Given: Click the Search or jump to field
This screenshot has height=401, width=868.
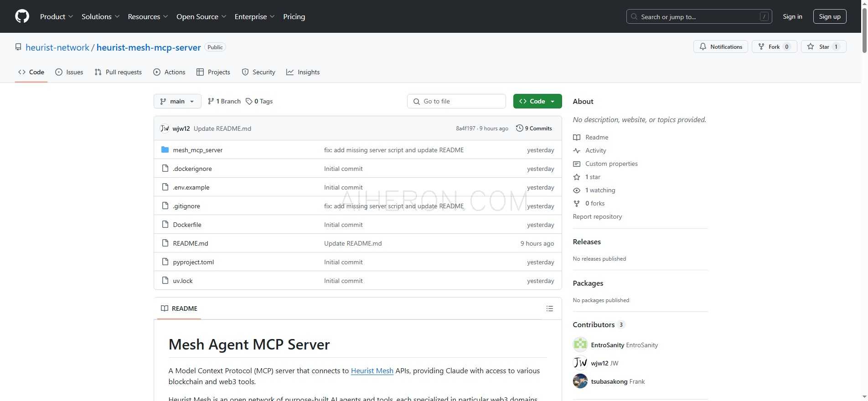Looking at the screenshot, I should [x=699, y=16].
